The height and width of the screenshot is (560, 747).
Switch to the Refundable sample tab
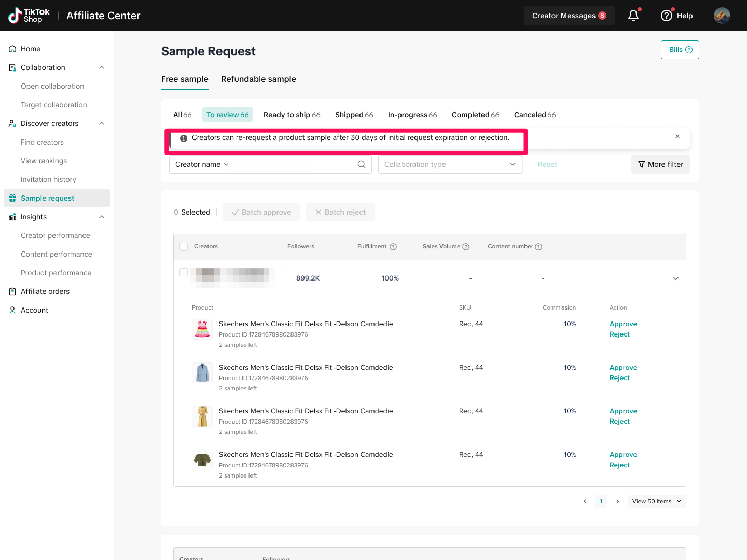pos(258,79)
